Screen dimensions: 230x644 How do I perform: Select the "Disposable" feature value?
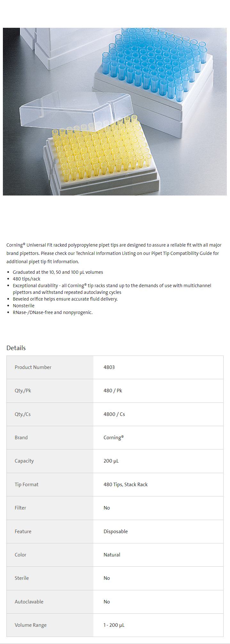[x=115, y=532]
